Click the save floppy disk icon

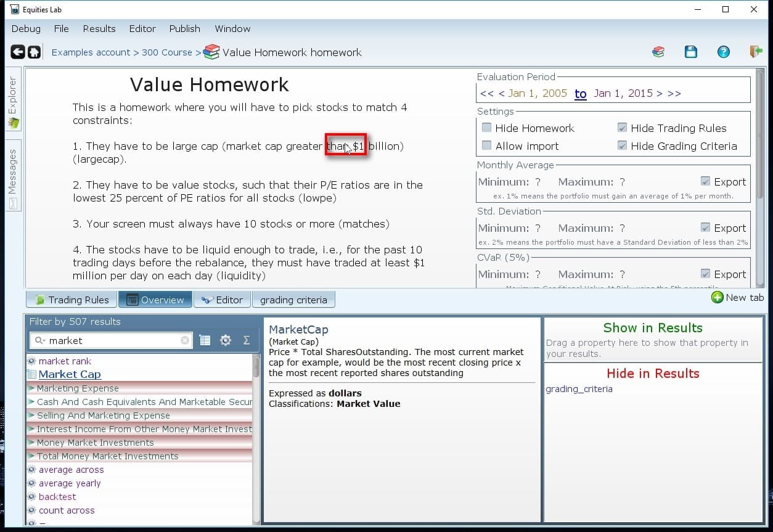(x=690, y=52)
